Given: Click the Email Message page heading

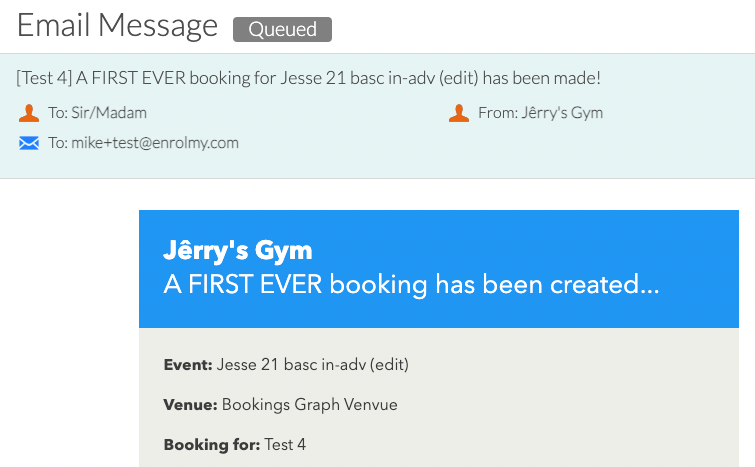Looking at the screenshot, I should pos(117,26).
